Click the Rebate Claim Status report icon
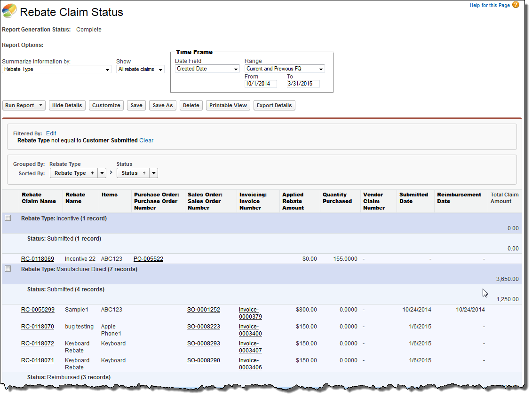 click(9, 11)
